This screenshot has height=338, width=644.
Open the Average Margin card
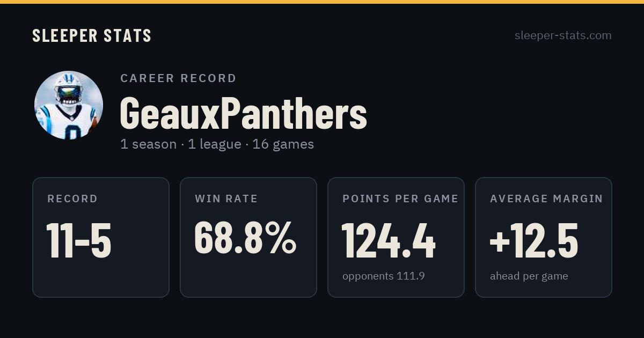tap(544, 237)
